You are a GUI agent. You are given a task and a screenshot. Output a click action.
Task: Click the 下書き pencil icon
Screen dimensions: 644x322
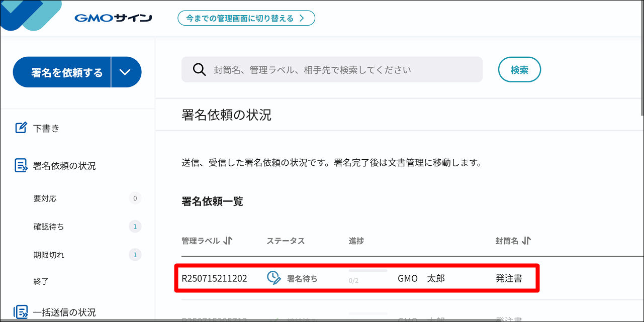[x=21, y=128]
